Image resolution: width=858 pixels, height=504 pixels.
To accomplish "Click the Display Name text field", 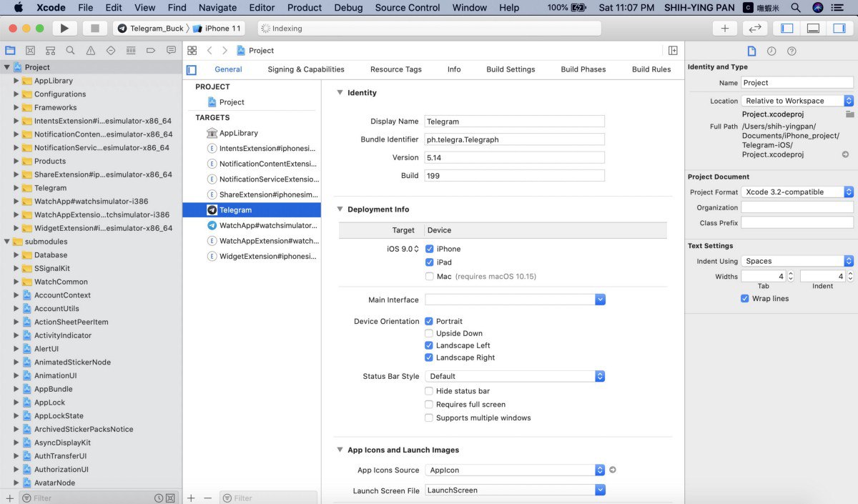I will pos(515,122).
